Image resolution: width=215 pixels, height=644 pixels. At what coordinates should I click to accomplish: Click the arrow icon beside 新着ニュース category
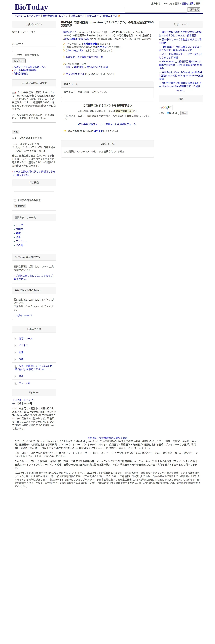[16, 339]
